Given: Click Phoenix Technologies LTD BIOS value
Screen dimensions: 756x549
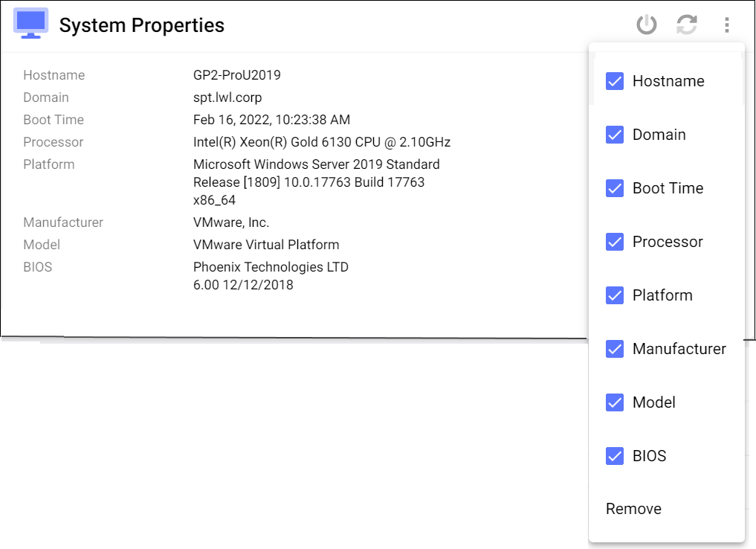Looking at the screenshot, I should 271,267.
